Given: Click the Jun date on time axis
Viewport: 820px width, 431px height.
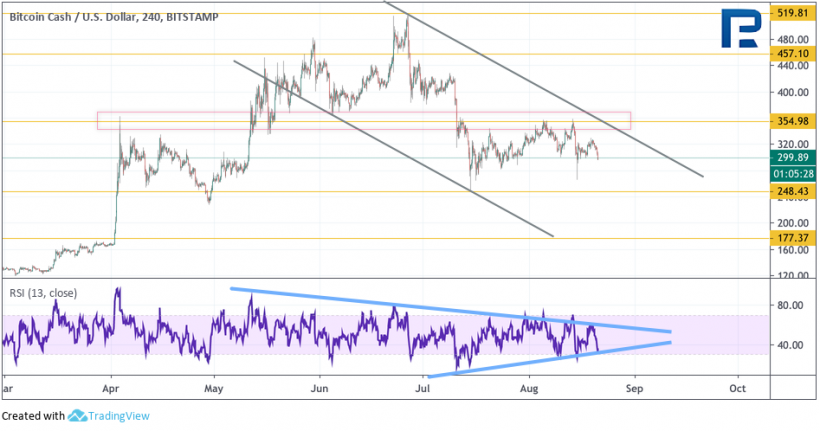Looking at the screenshot, I should 318,389.
